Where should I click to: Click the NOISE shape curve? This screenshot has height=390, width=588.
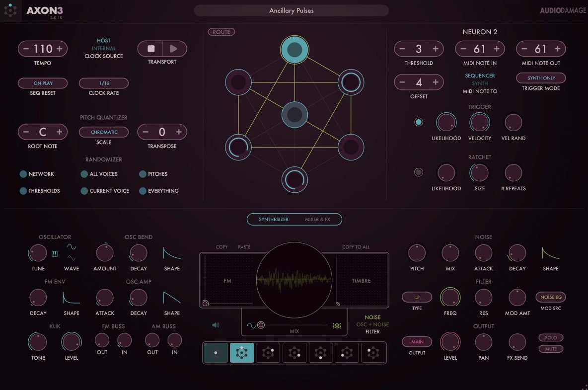tap(550, 253)
